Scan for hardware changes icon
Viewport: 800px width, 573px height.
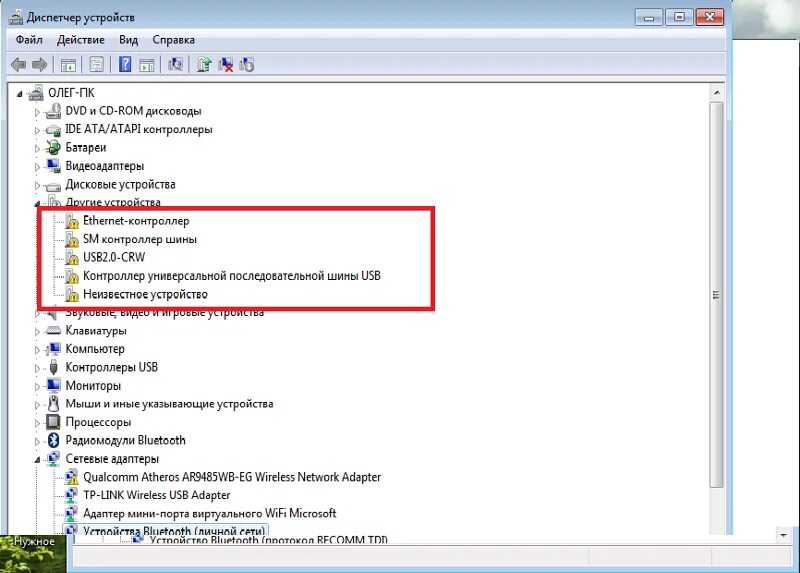[x=175, y=65]
